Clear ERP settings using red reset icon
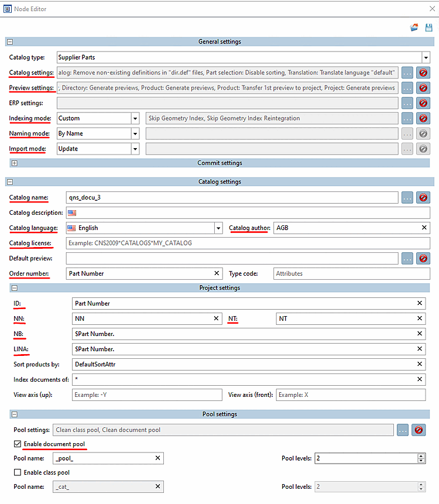 point(423,103)
